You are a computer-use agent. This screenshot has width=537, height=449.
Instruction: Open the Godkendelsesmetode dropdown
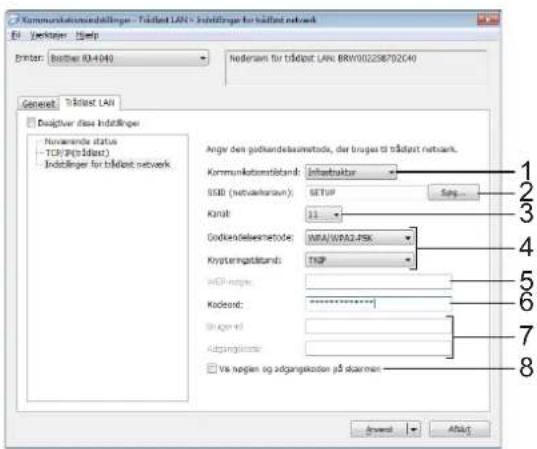pyautogui.click(x=359, y=238)
